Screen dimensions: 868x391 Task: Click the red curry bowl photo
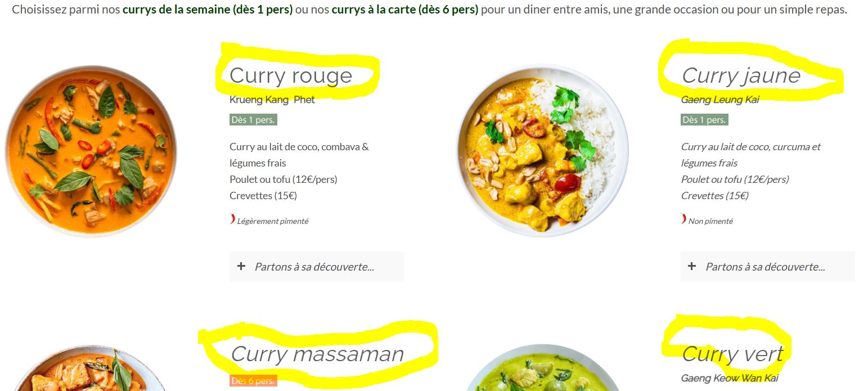click(91, 151)
